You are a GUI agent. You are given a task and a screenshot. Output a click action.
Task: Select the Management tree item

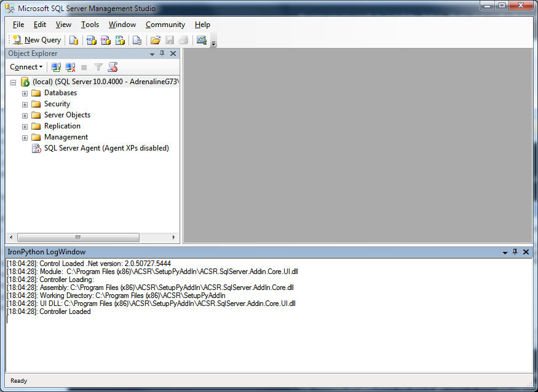click(x=66, y=137)
